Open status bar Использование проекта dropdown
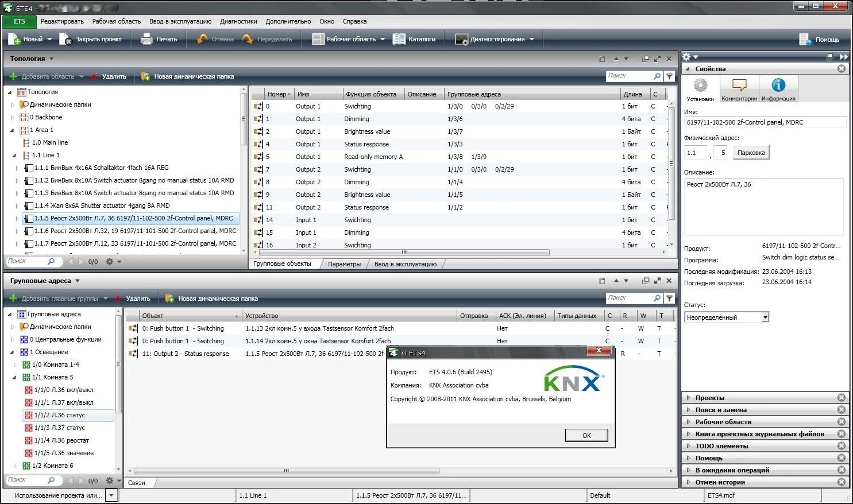 pos(112,495)
